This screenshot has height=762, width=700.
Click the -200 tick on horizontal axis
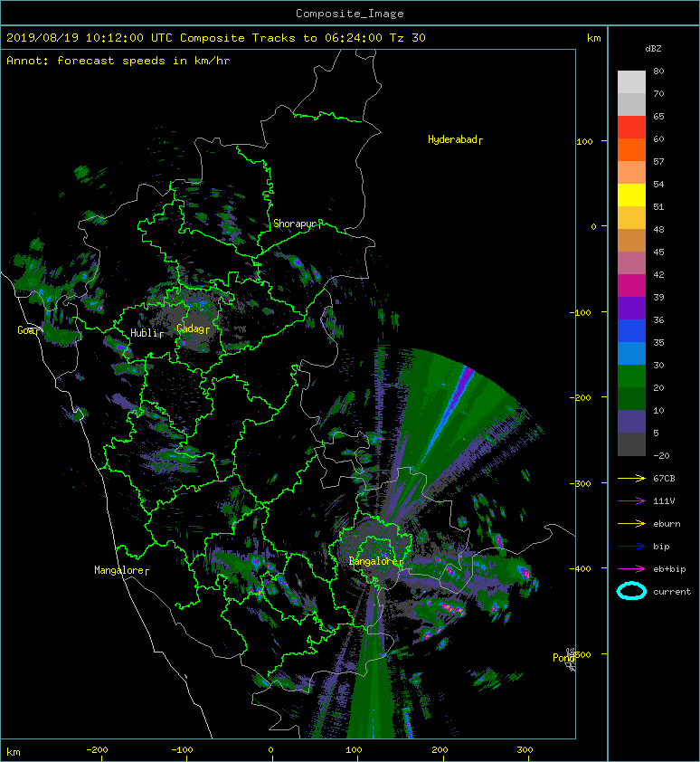97,750
